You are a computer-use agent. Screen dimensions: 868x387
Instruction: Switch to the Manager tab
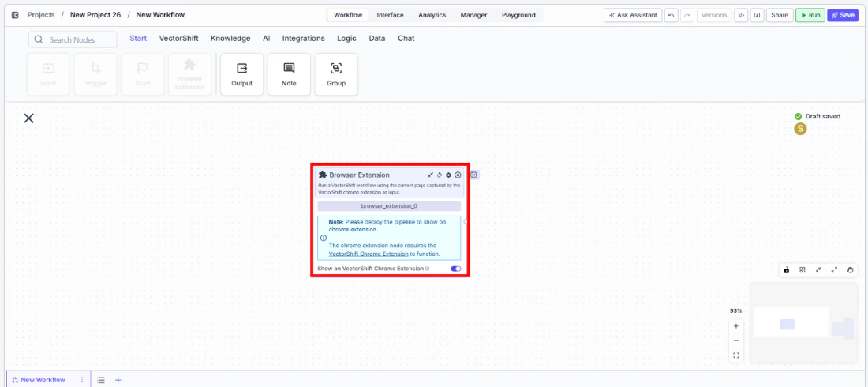(x=474, y=15)
